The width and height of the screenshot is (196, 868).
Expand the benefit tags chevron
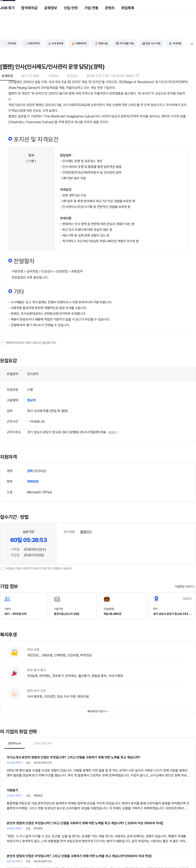coord(192,44)
